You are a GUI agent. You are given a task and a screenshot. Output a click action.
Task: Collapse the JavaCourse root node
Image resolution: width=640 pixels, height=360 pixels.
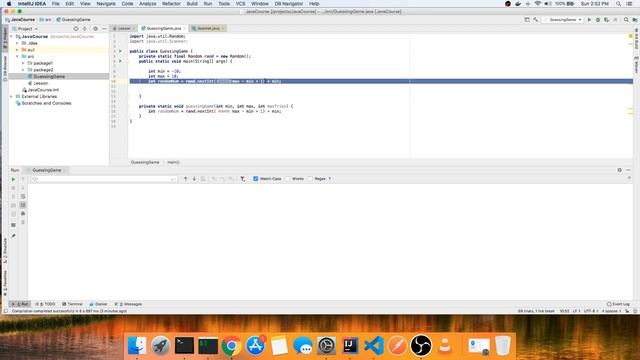[x=11, y=36]
